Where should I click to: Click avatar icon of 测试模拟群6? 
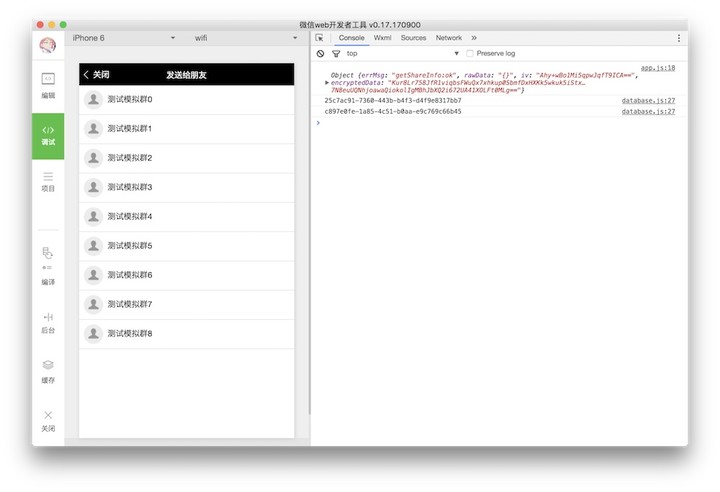94,275
